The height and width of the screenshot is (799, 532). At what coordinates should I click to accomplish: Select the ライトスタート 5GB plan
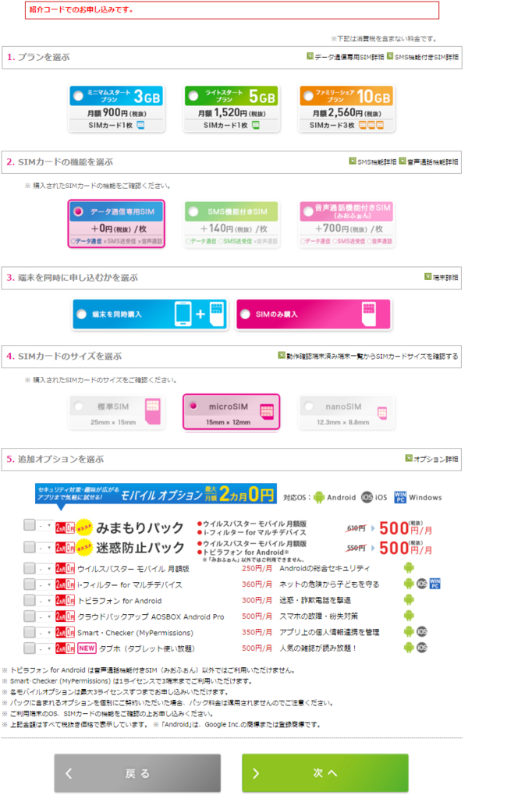coord(232,108)
